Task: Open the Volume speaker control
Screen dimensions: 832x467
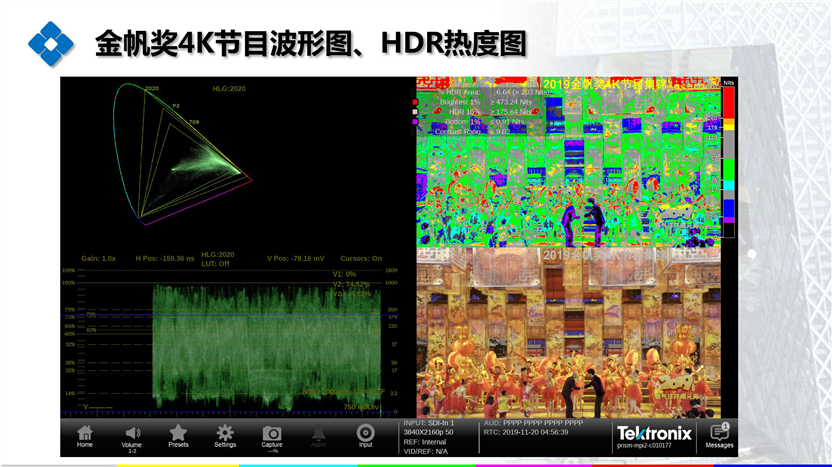Action: (x=132, y=433)
